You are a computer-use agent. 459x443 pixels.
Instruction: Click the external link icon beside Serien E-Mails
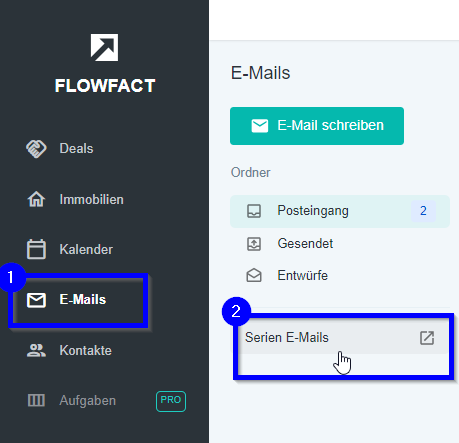click(427, 338)
